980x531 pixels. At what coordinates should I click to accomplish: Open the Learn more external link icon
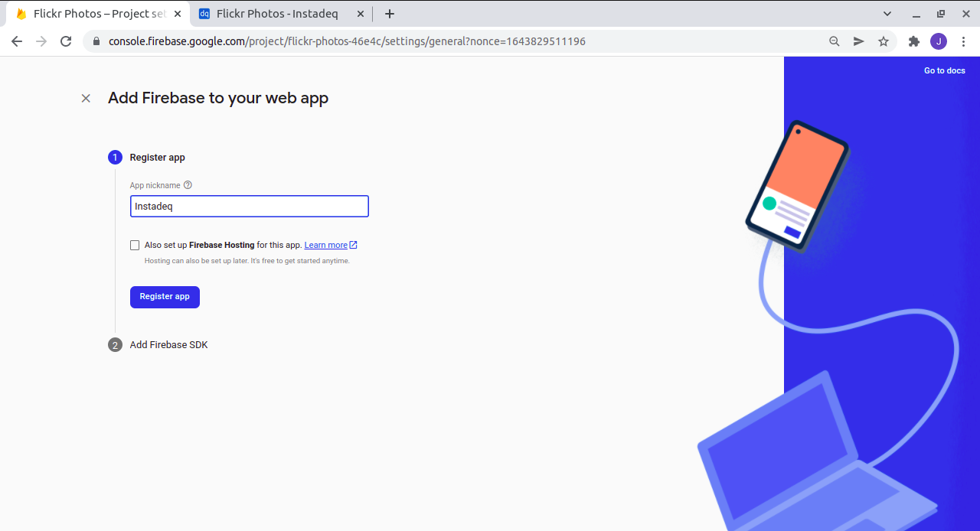[354, 245]
